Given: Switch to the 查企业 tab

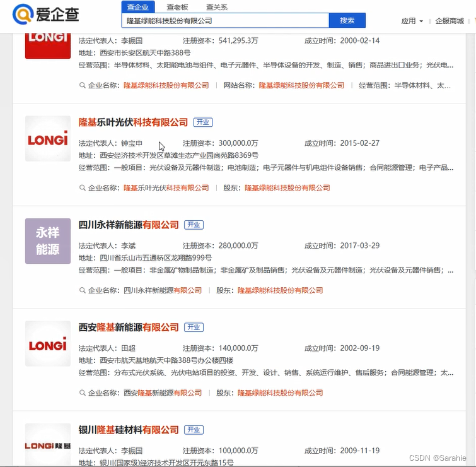Looking at the screenshot, I should (138, 7).
